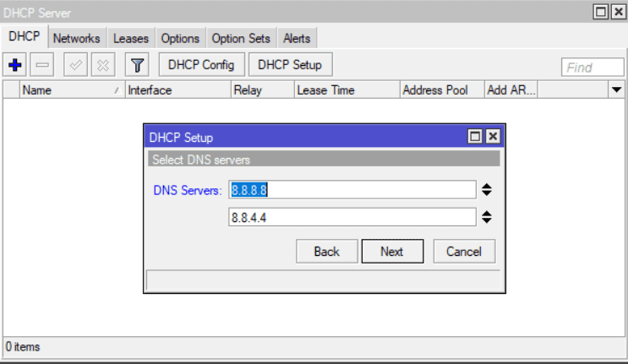Image resolution: width=628 pixels, height=364 pixels.
Task: Open the funnel Filter icon
Action: click(x=137, y=64)
